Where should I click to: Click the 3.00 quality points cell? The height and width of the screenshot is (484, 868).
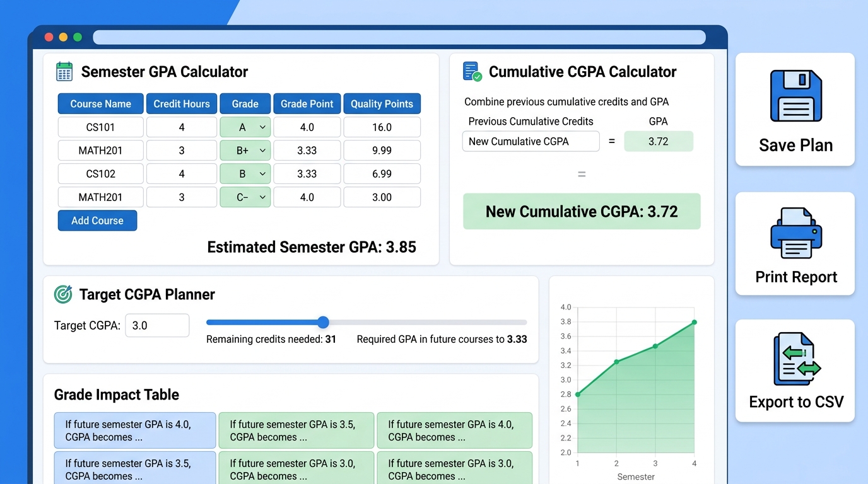[x=382, y=197]
